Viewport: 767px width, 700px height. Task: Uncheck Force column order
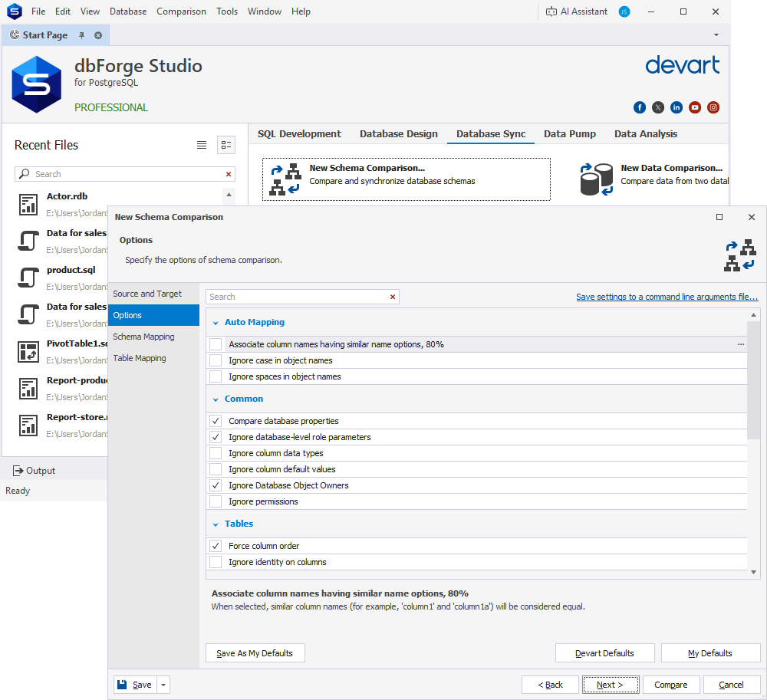pos(216,546)
